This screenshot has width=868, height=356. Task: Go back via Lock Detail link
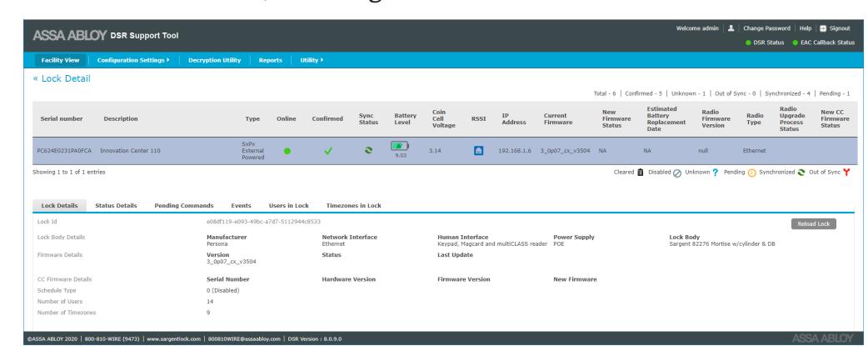(x=62, y=78)
